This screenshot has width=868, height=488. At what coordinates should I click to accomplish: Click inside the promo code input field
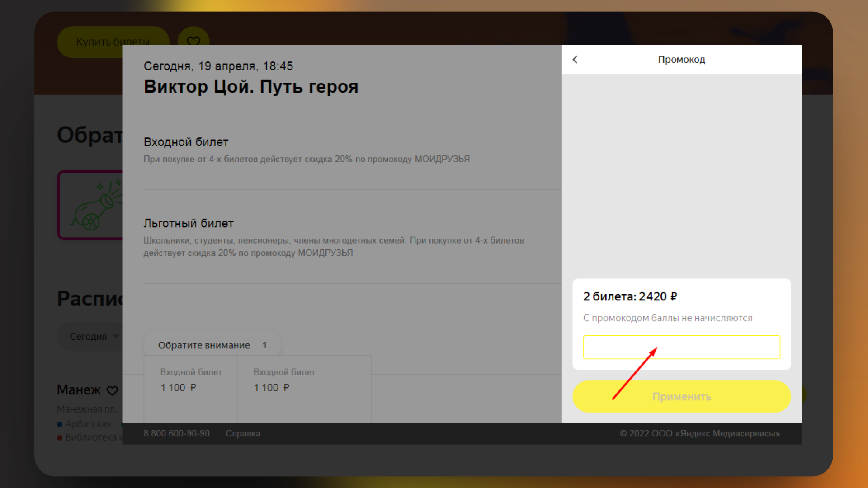[x=681, y=347]
